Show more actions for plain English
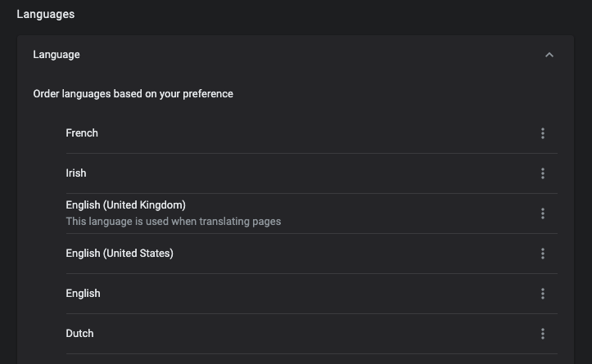592x364 pixels. point(542,294)
